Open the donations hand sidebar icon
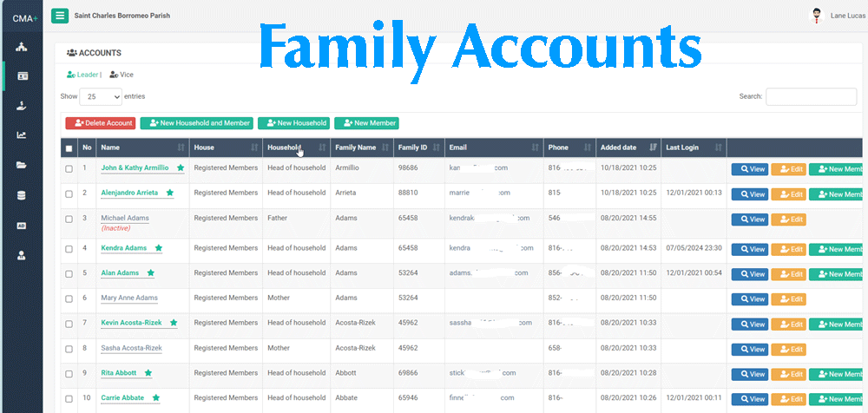 tap(22, 106)
